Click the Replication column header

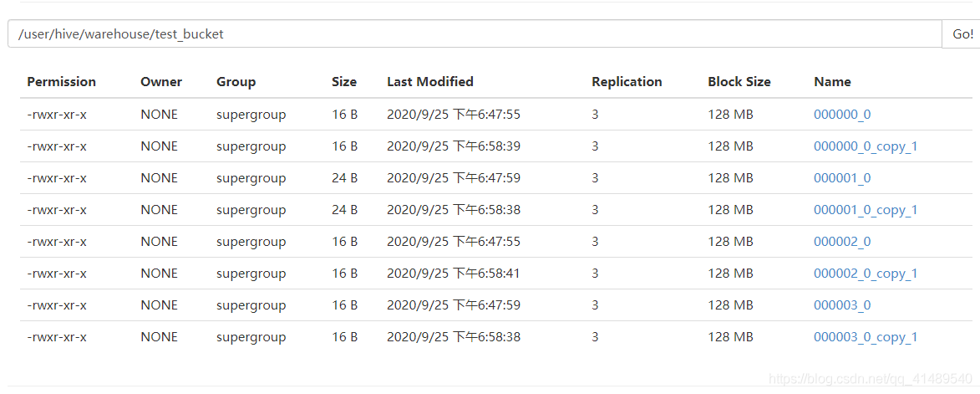click(627, 82)
